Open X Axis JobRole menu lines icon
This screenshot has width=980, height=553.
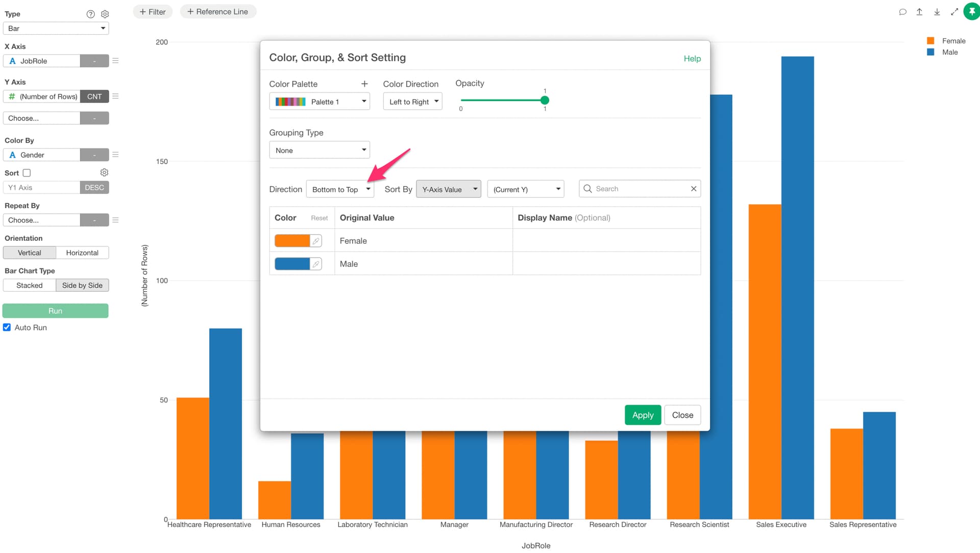115,61
